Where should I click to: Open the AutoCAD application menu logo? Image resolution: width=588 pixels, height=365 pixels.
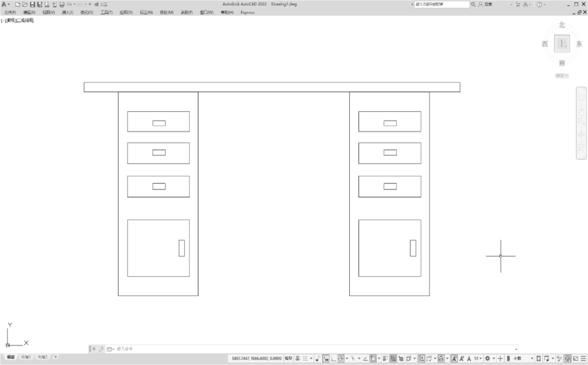pyautogui.click(x=4, y=4)
